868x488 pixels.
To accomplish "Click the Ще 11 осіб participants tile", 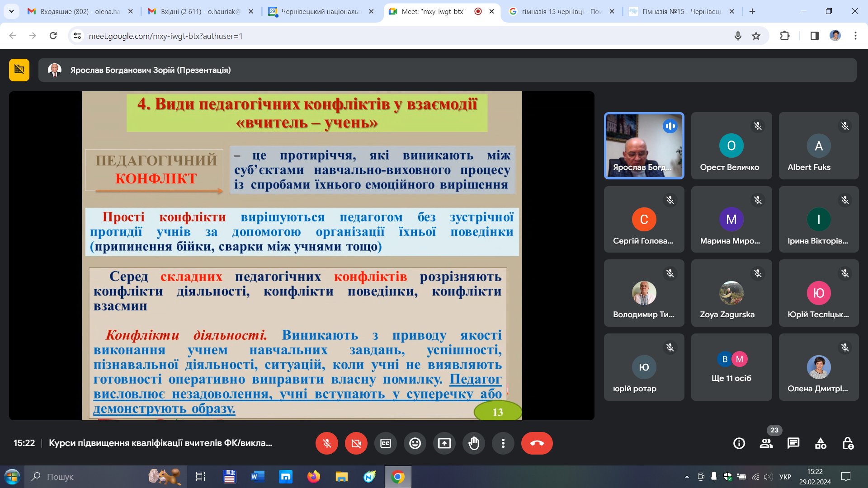I will pyautogui.click(x=731, y=367).
